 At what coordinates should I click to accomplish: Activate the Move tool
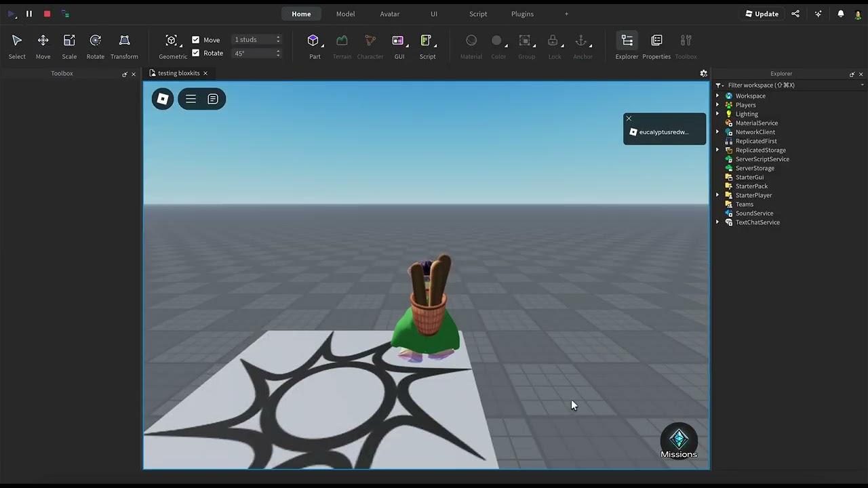click(43, 47)
